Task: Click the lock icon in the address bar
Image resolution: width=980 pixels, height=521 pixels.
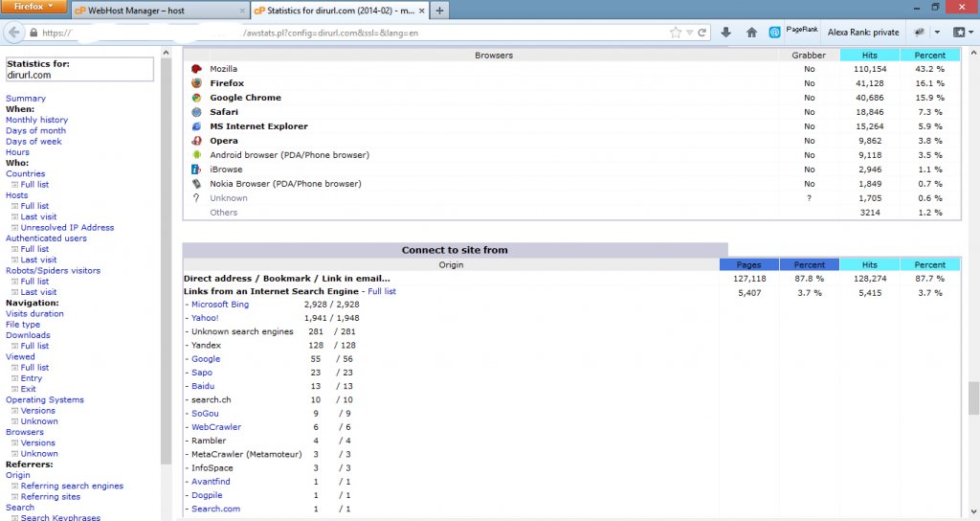Action: click(33, 33)
